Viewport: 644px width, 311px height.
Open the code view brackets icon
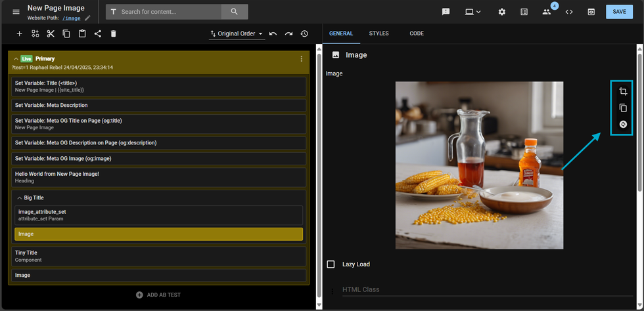point(569,12)
